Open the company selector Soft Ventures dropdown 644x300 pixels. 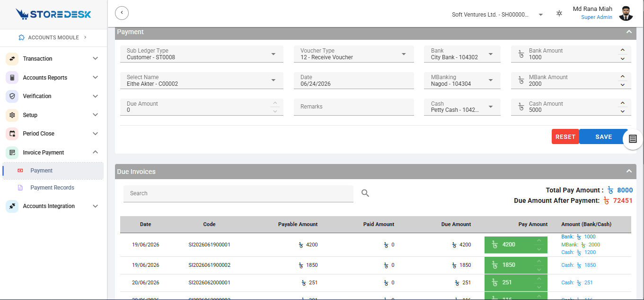click(x=497, y=15)
